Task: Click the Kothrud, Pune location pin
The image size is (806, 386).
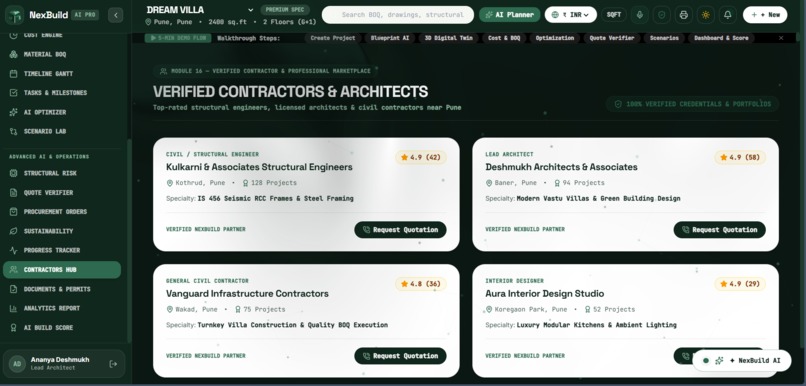Action: [x=170, y=183]
